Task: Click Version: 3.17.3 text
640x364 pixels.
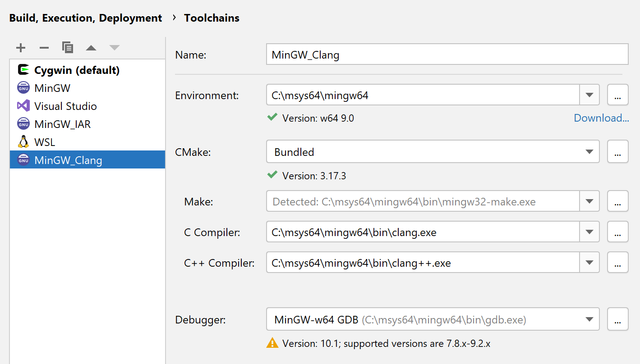Action: pos(314,176)
